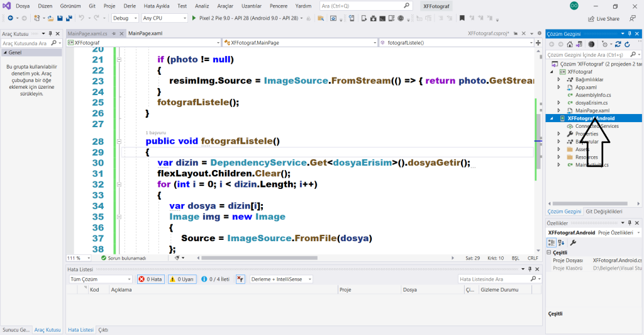Click the Live Share button
This screenshot has height=335, width=644.
point(603,19)
